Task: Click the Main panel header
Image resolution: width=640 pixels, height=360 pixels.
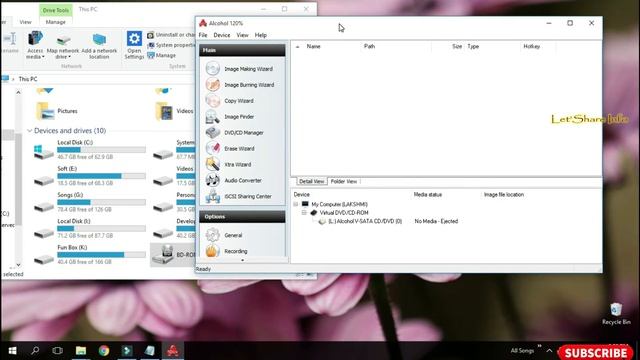Action: (242, 50)
